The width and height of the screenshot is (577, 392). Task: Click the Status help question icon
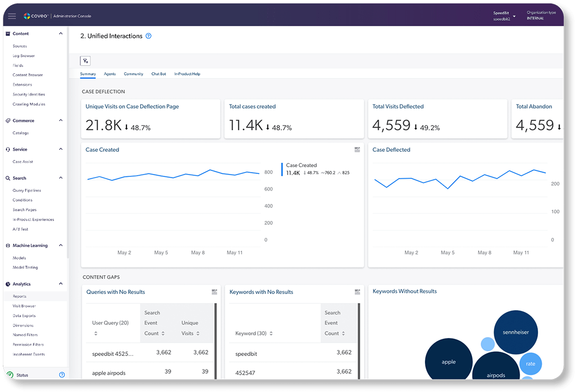62,375
